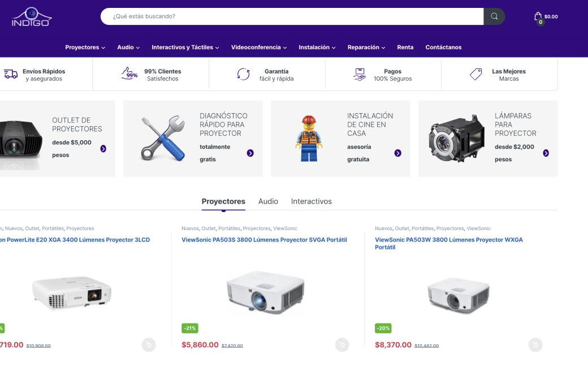Click the search magnifier button
Viewport: 588px width, 380px height.
coord(494,16)
